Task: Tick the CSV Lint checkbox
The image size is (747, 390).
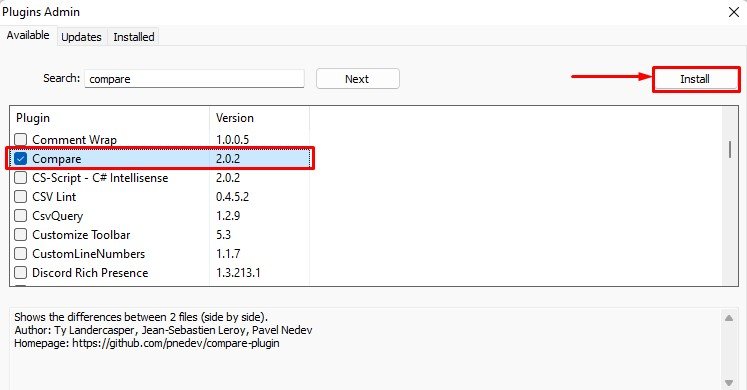Action: (x=20, y=197)
